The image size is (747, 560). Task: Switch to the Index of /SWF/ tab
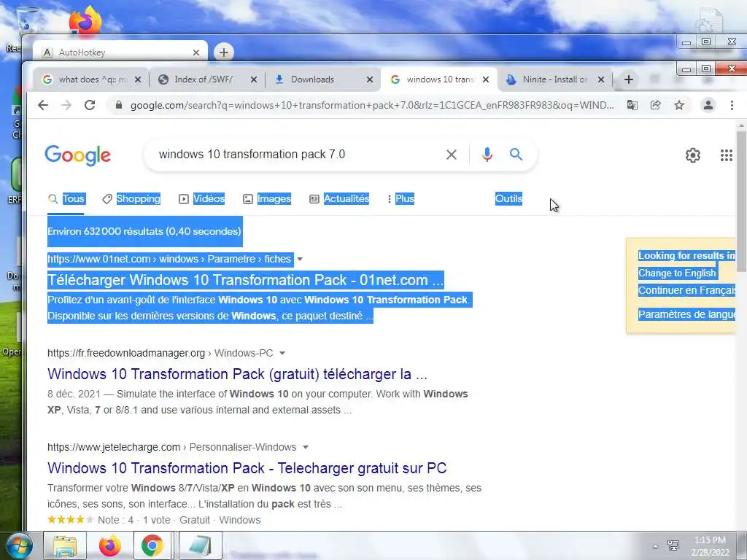pos(206,79)
